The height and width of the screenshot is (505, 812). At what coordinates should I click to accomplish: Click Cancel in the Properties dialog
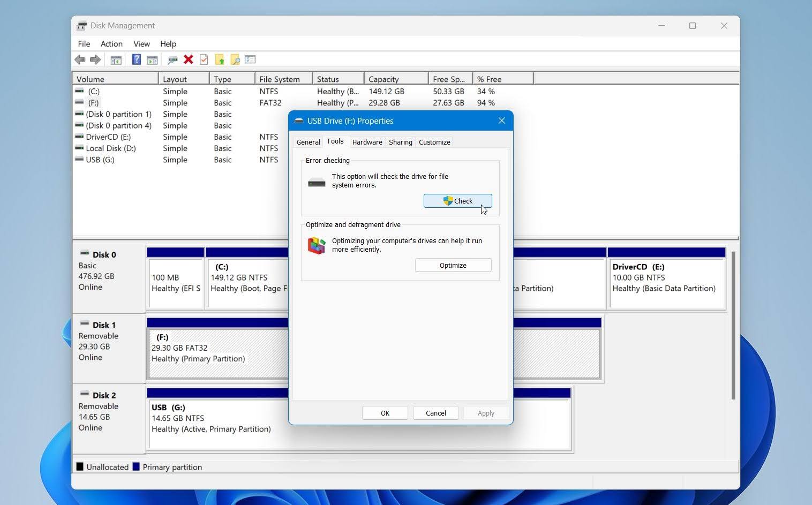(436, 413)
